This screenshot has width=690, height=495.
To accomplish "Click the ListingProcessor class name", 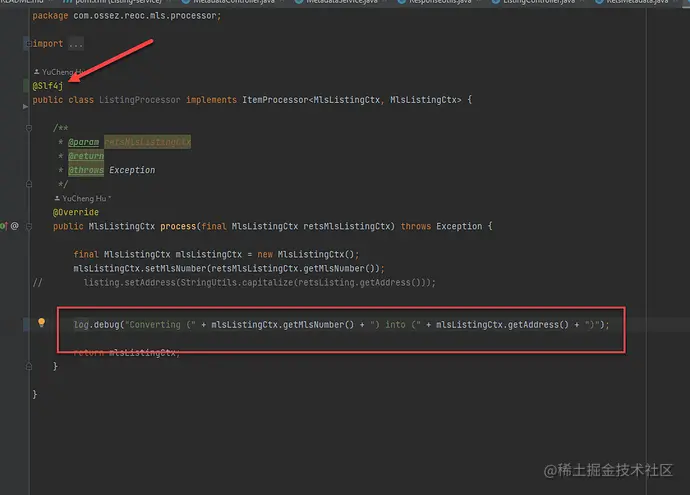I will tap(139, 100).
